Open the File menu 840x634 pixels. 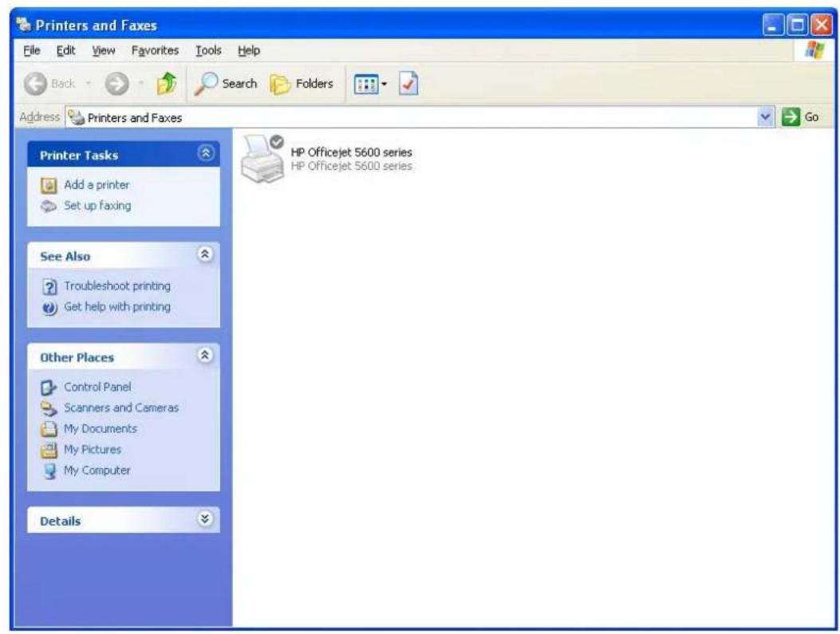[32, 50]
